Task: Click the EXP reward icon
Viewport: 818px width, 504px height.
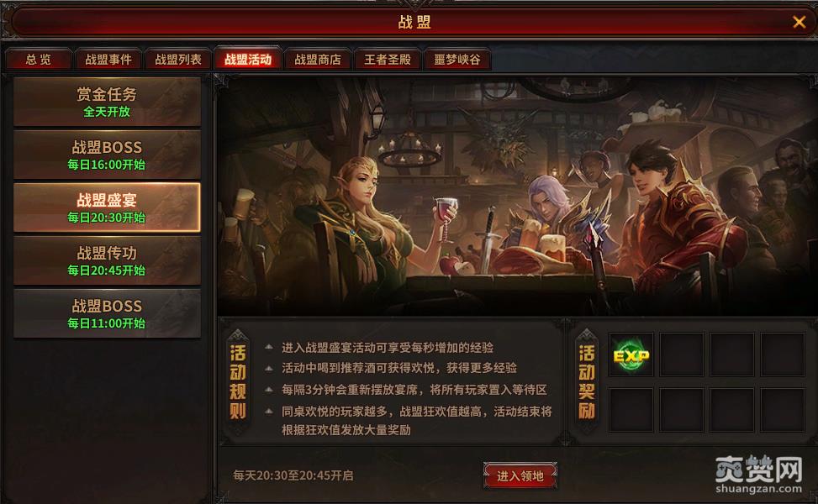Action: pyautogui.click(x=631, y=355)
